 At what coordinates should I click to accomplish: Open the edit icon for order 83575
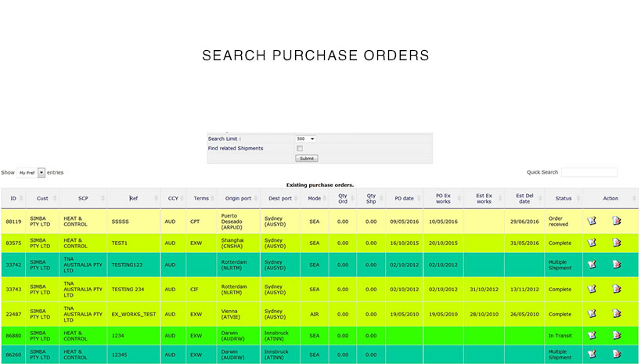click(x=592, y=243)
